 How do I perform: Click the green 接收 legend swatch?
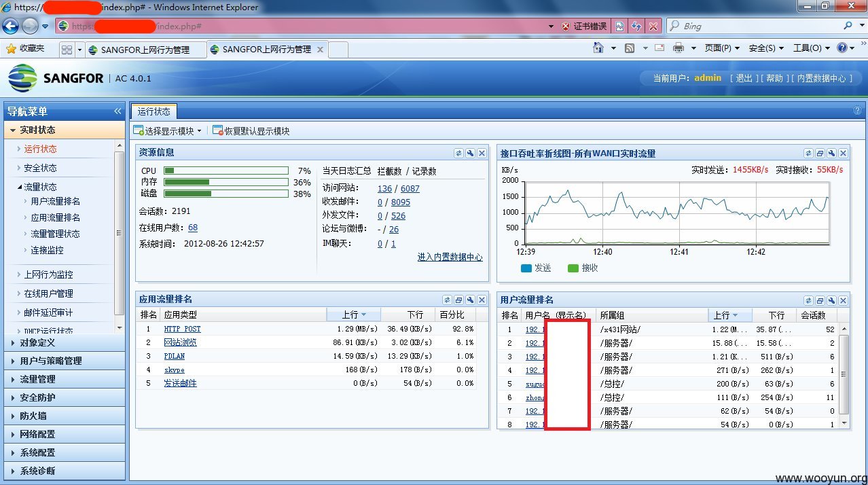[573, 268]
